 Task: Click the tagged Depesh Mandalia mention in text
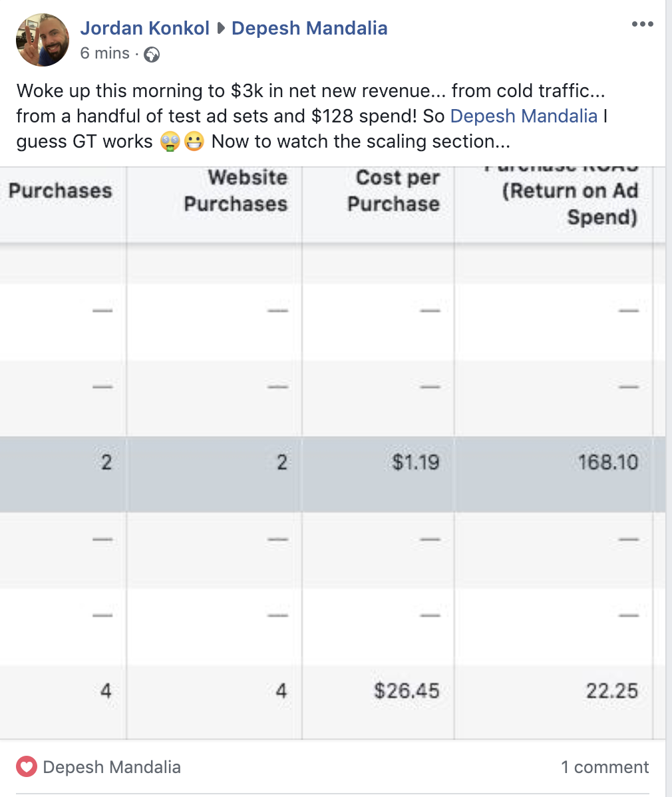point(524,116)
